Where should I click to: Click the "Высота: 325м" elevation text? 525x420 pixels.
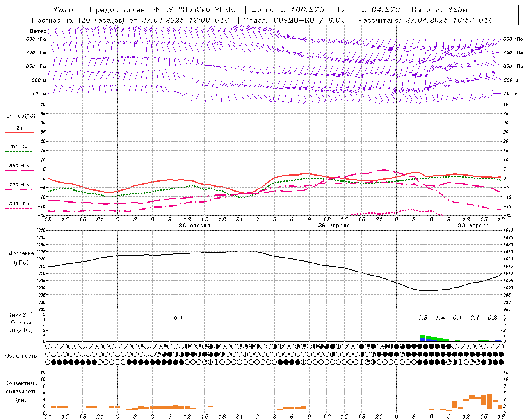439,10
